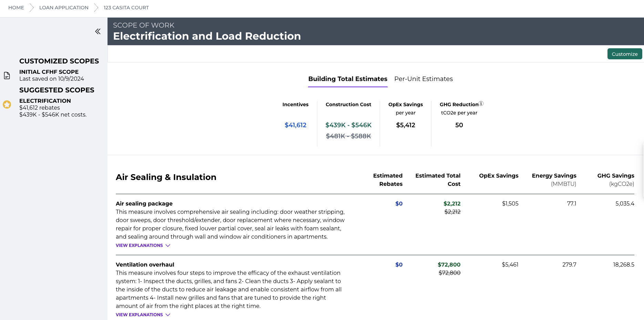Click the Air sealing package title
This screenshot has width=644, height=320.
point(144,204)
